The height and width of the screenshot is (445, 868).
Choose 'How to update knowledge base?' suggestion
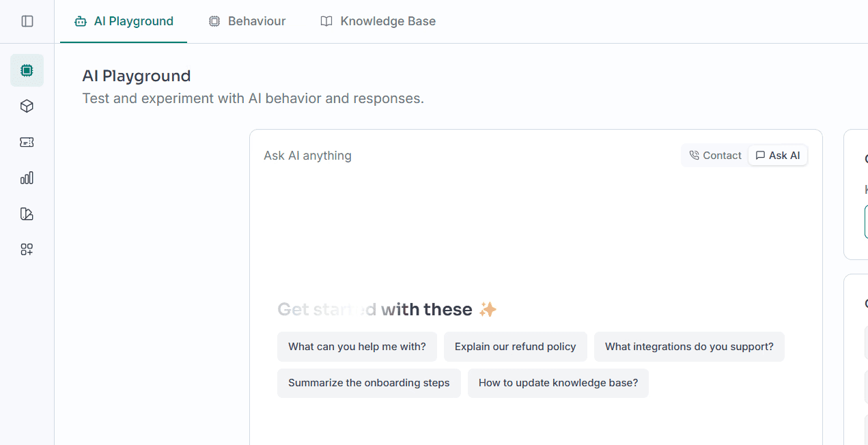click(x=558, y=383)
